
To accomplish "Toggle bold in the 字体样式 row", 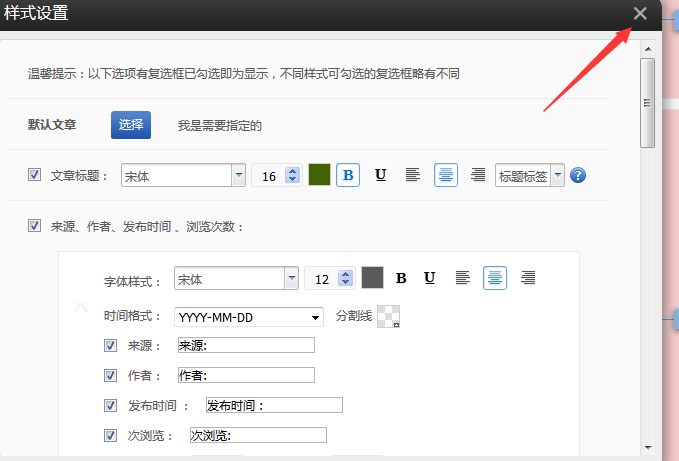I will (401, 278).
